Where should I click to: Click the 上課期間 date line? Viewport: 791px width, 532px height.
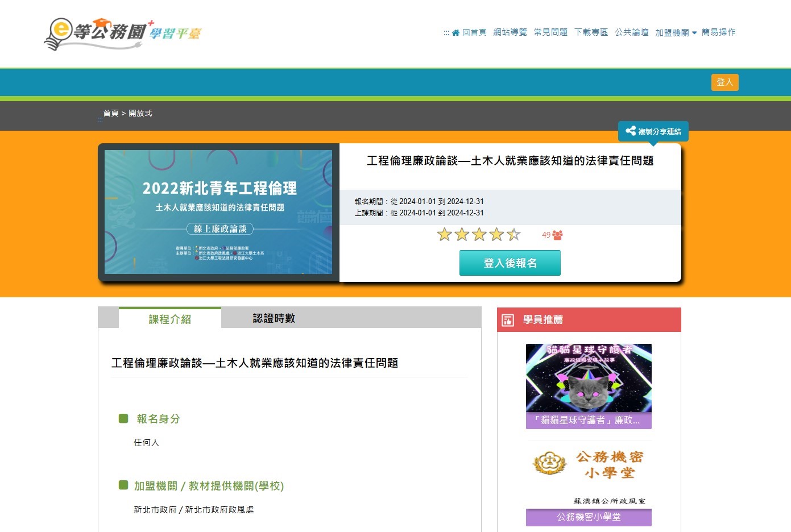(419, 213)
